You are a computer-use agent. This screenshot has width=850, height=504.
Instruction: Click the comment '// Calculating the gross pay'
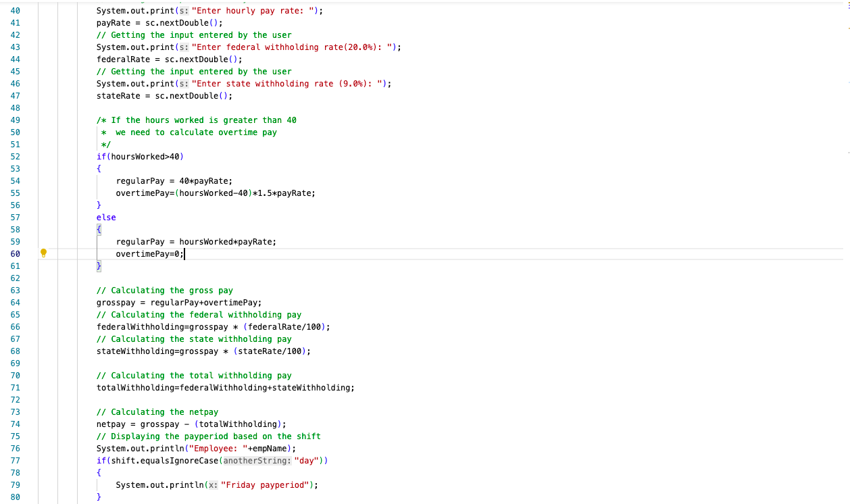click(165, 290)
